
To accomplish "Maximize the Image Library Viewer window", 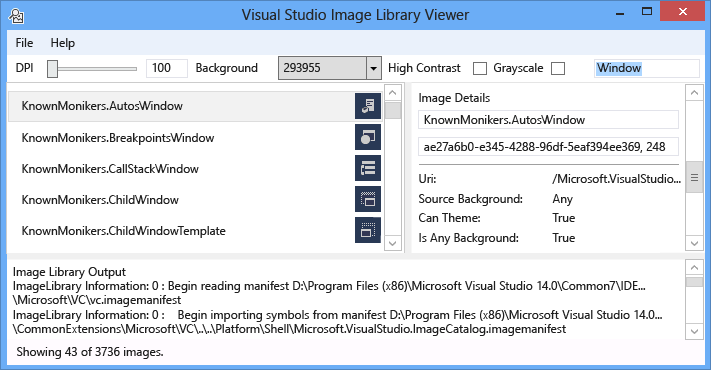I will click(x=647, y=12).
